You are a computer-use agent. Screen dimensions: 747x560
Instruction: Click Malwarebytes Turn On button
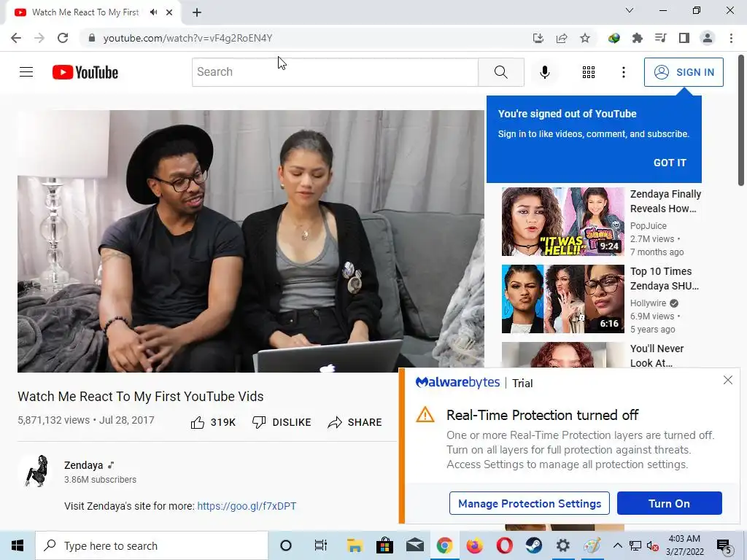[x=670, y=503]
